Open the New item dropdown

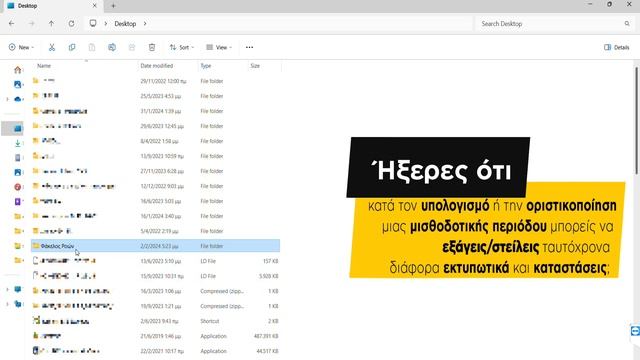[x=21, y=47]
